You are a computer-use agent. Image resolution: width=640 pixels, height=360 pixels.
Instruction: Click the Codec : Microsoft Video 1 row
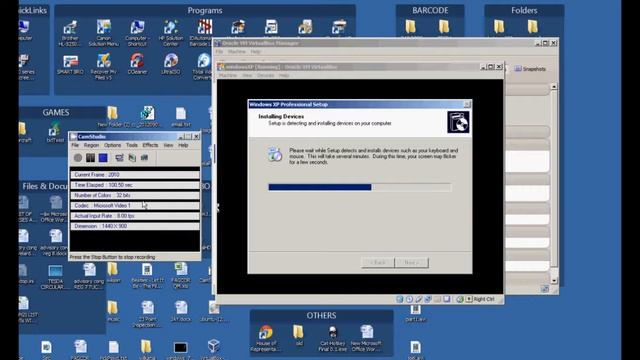coord(135,206)
